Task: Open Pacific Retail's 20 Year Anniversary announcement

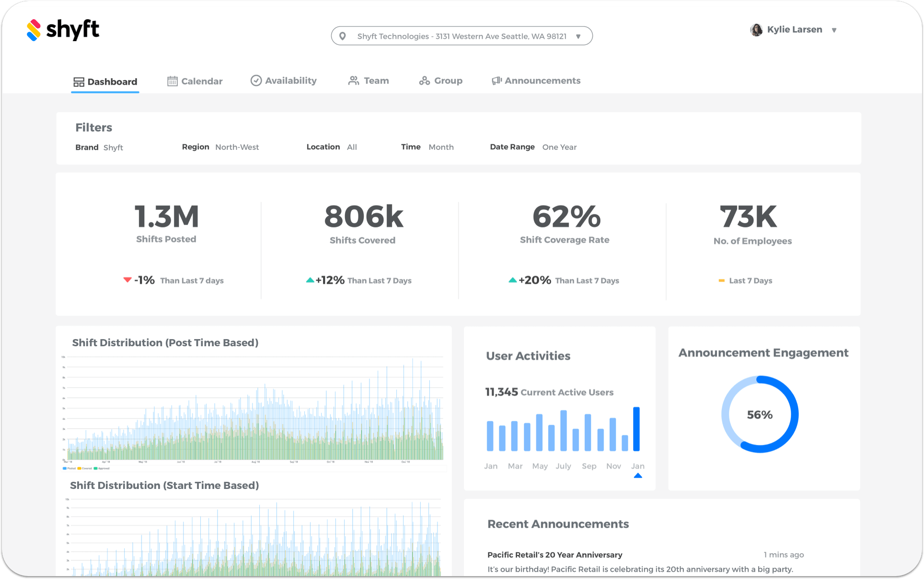Action: [554, 555]
